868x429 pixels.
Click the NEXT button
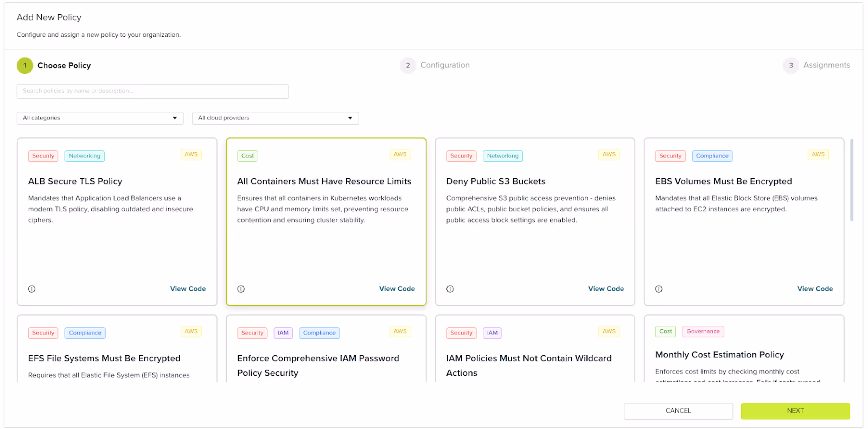[795, 411]
